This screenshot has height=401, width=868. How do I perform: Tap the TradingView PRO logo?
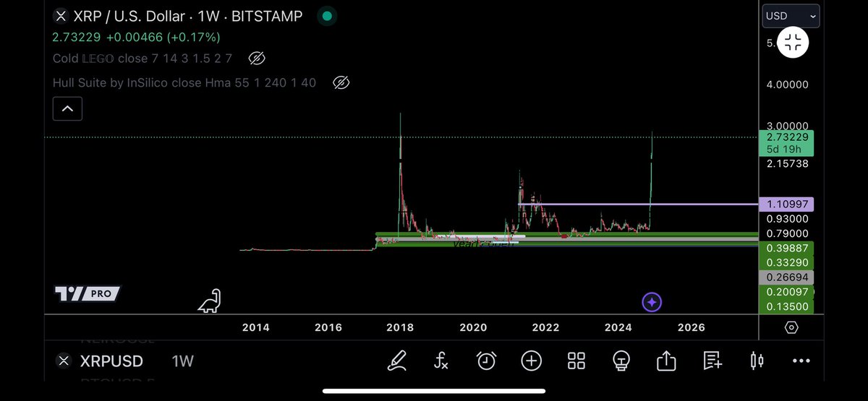point(88,293)
